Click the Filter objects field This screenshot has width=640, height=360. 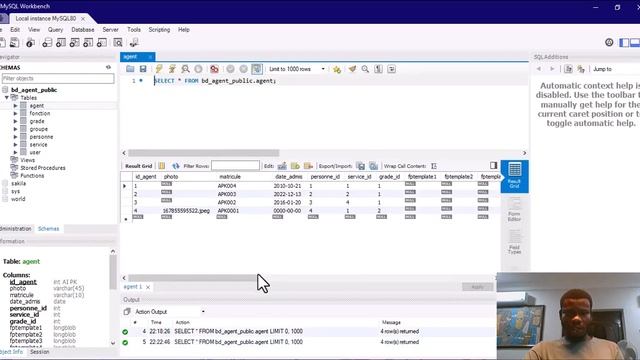[58, 78]
